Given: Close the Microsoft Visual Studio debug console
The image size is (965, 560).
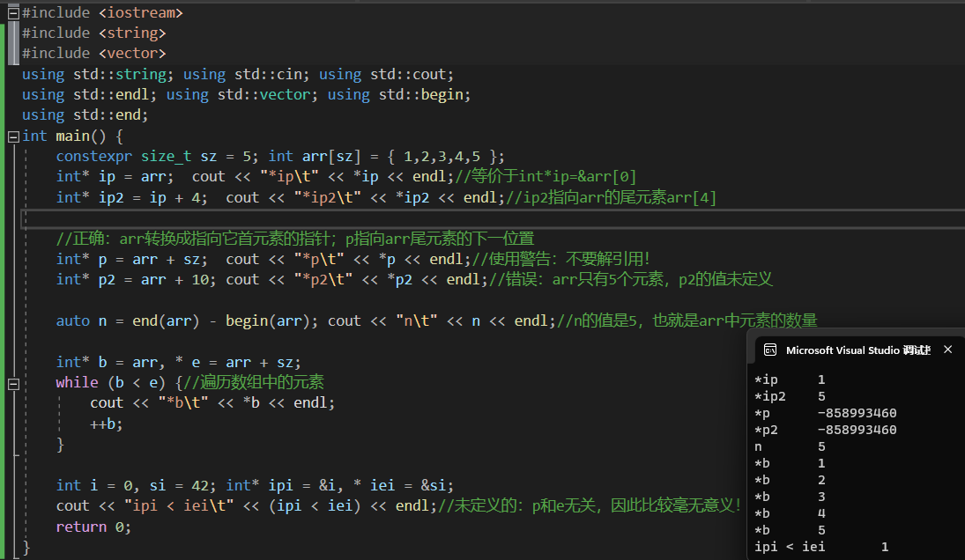Looking at the screenshot, I should coord(947,350).
